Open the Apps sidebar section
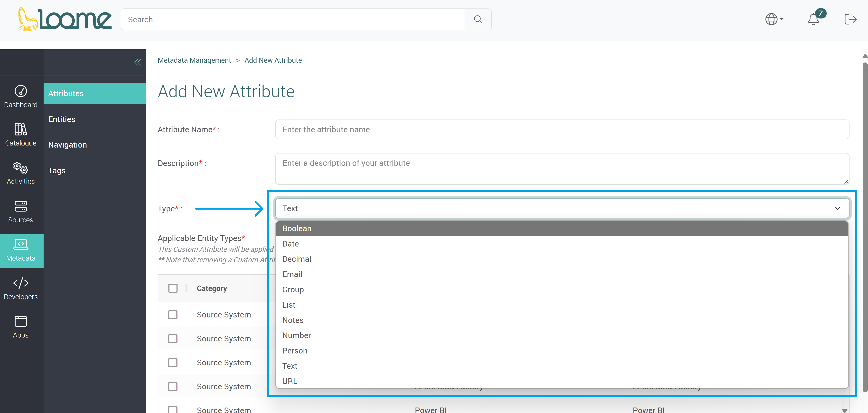 point(21,326)
